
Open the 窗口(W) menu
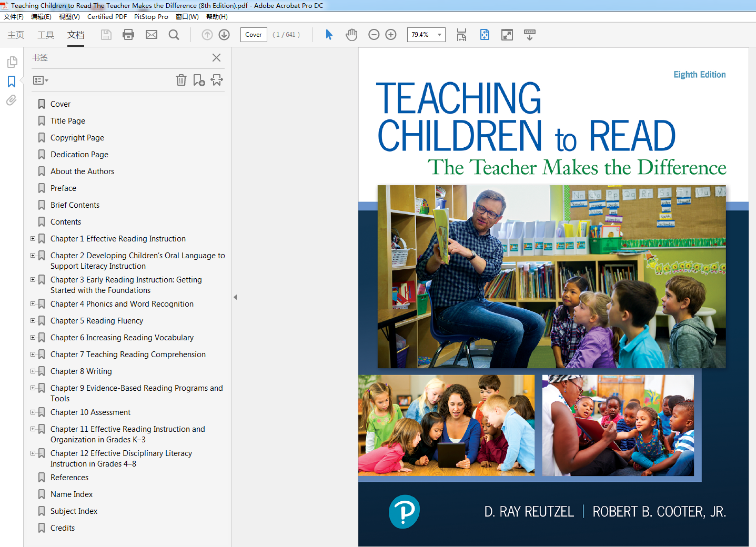click(187, 17)
